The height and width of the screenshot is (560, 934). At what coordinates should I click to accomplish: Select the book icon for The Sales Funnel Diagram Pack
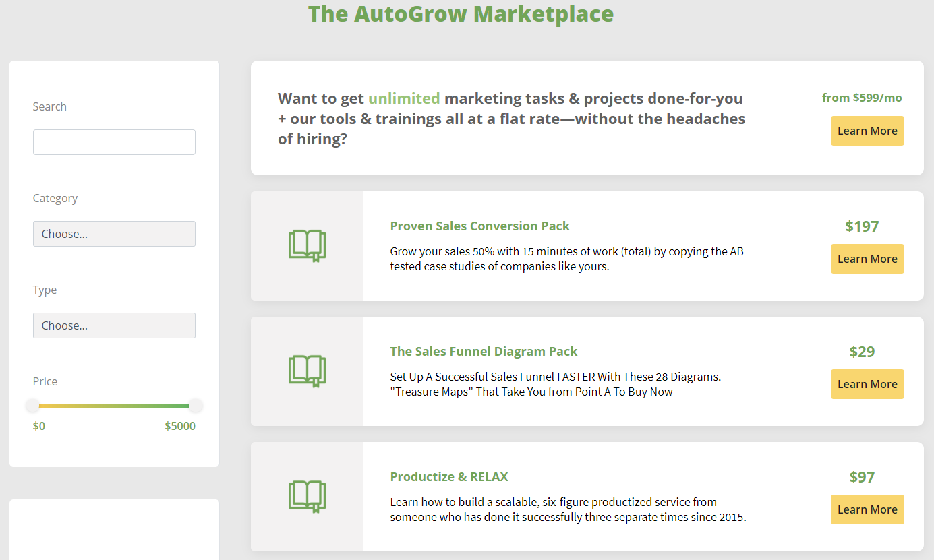307,371
